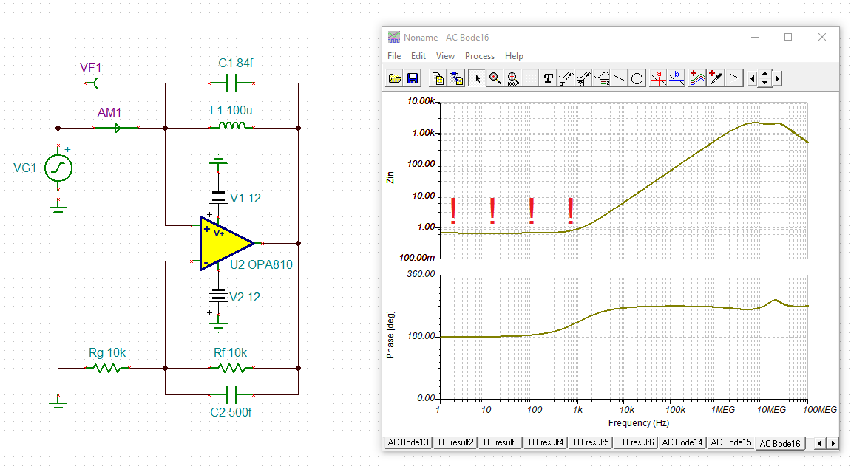Select the VG1 voltage generator symbol
Screen dimensions: 868x469
pyautogui.click(x=58, y=168)
